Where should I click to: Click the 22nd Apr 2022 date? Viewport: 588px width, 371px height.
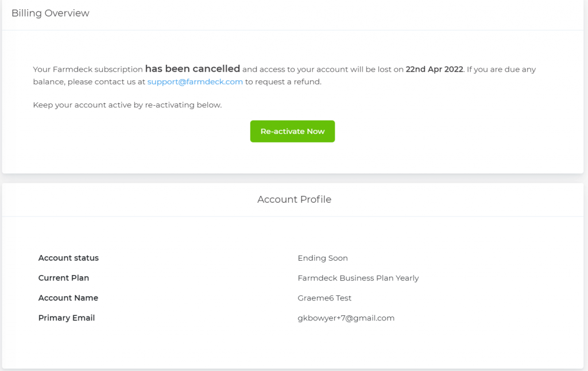pos(434,69)
